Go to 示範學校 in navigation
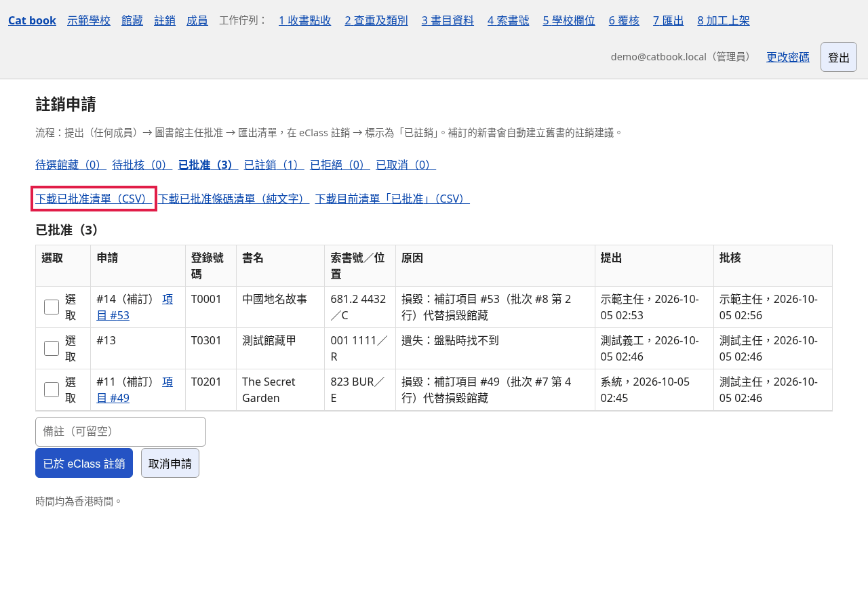The width and height of the screenshot is (868, 610). pos(89,20)
